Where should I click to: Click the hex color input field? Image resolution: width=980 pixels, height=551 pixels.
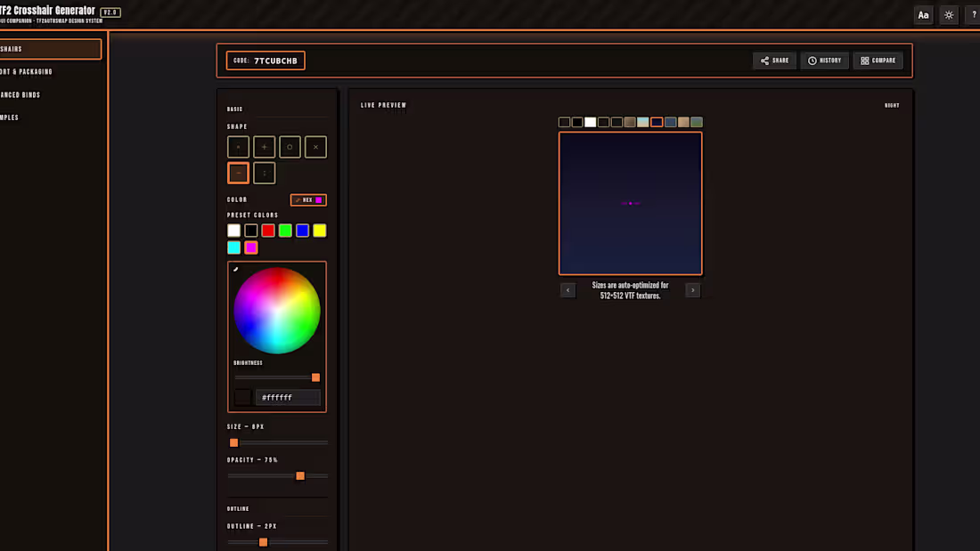288,397
